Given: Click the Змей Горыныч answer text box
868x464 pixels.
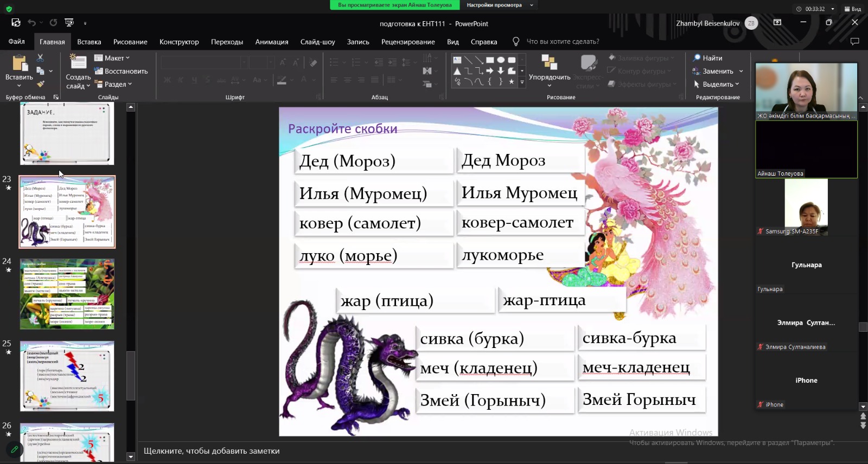Looking at the screenshot, I should coord(642,400).
